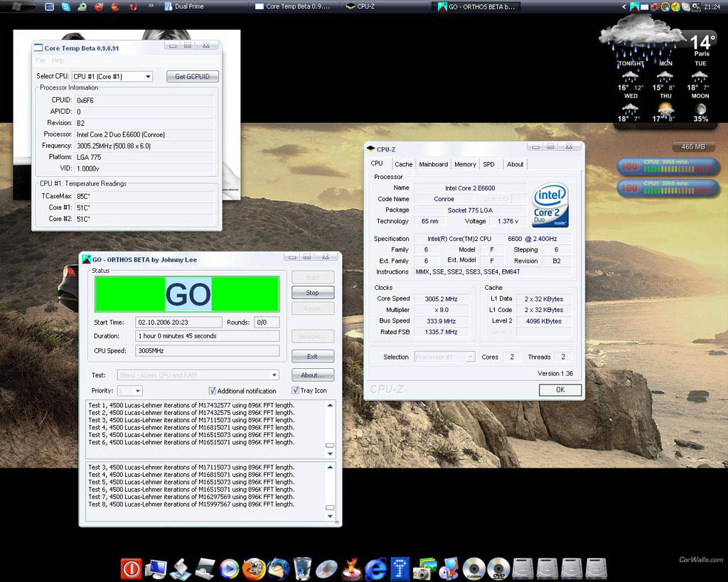Open My Computer from the dock

(x=156, y=568)
